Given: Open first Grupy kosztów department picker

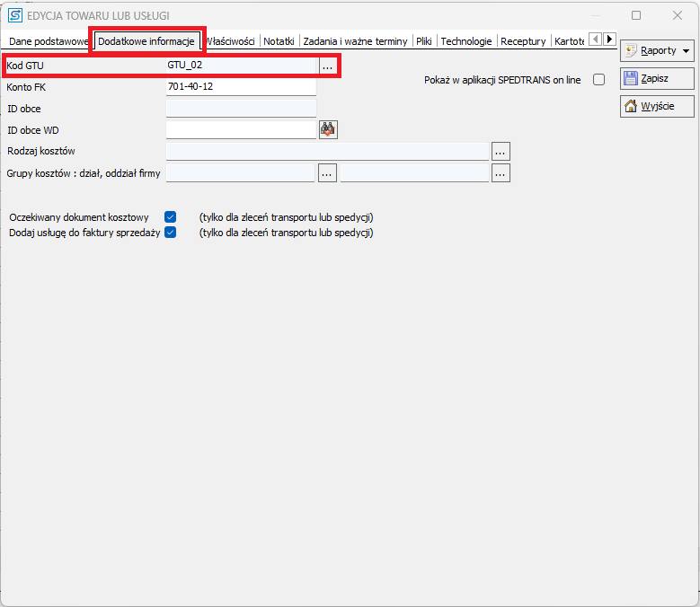Looking at the screenshot, I should click(327, 173).
